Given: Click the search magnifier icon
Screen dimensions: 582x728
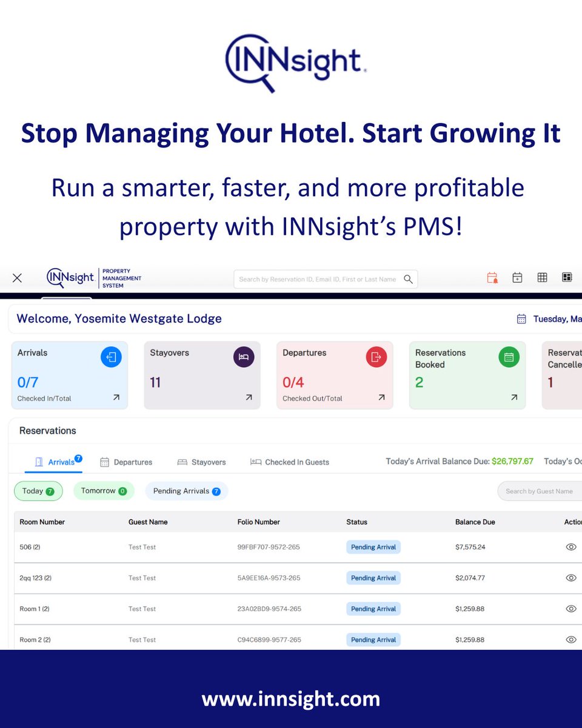Looking at the screenshot, I should point(408,279).
